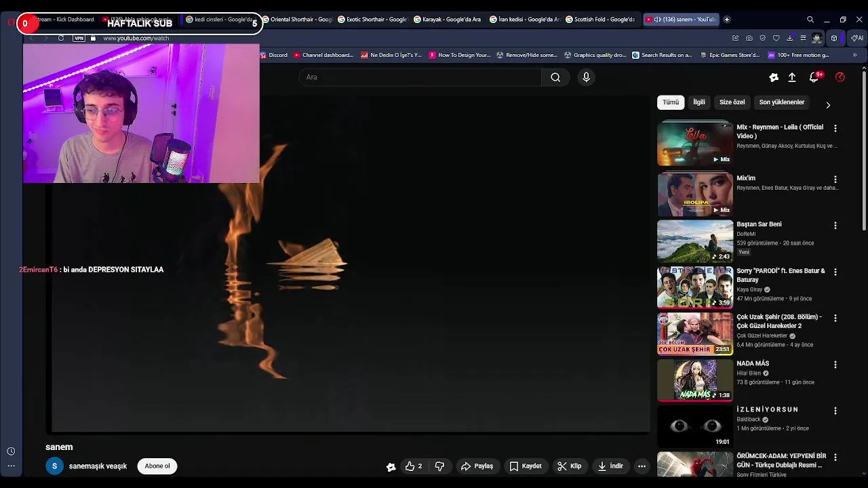Open the browser downloads icon

pyautogui.click(x=789, y=38)
